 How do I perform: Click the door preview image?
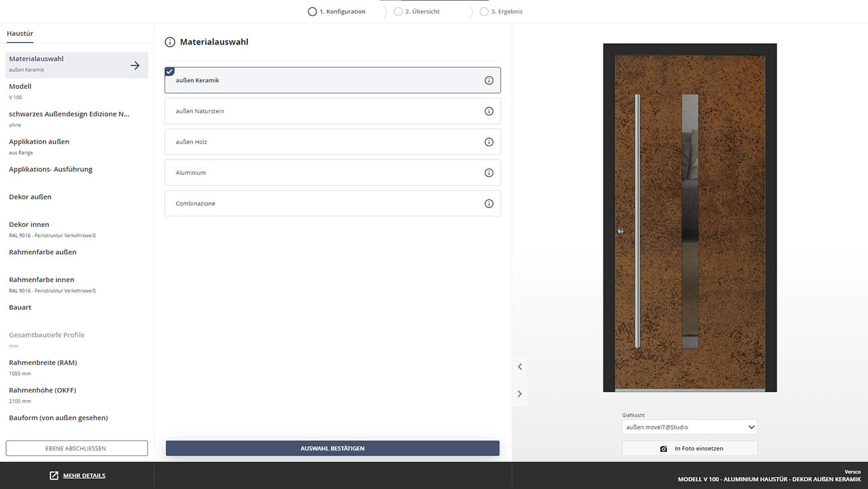pyautogui.click(x=690, y=218)
